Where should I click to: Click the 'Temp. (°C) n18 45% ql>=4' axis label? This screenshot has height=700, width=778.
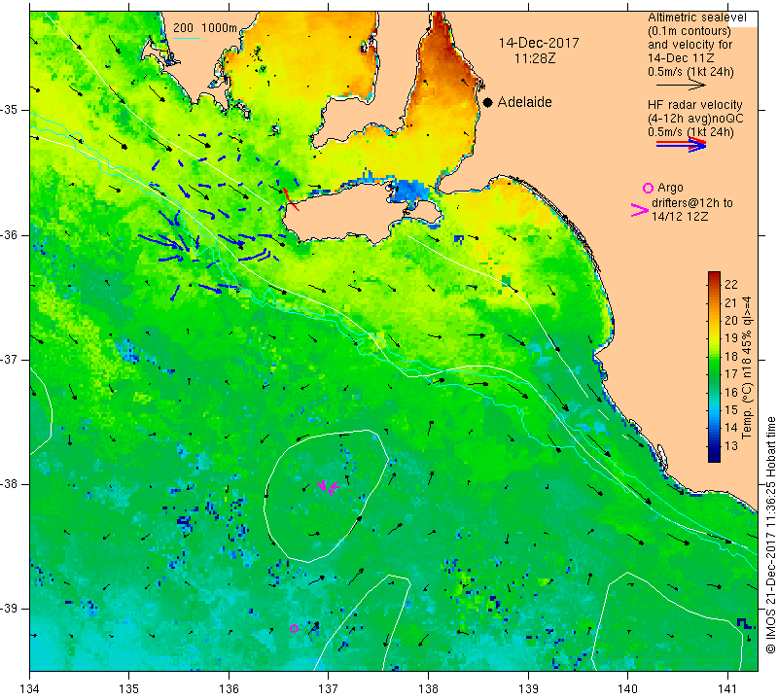click(x=747, y=367)
